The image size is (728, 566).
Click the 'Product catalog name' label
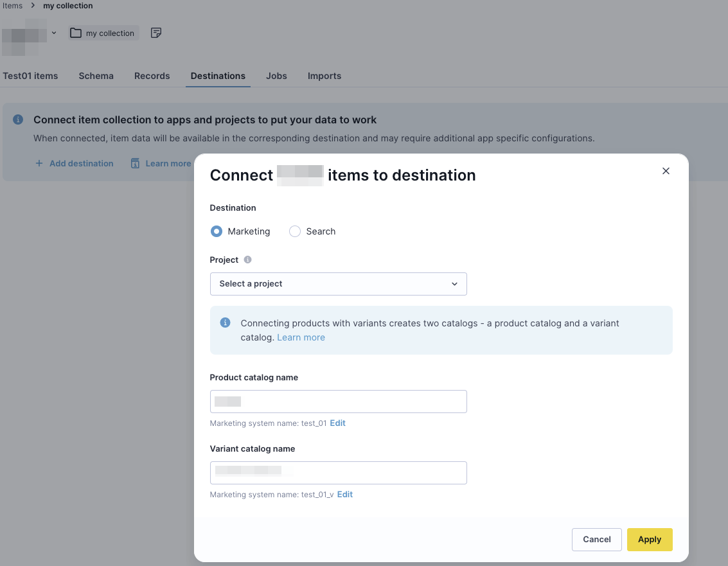(254, 378)
